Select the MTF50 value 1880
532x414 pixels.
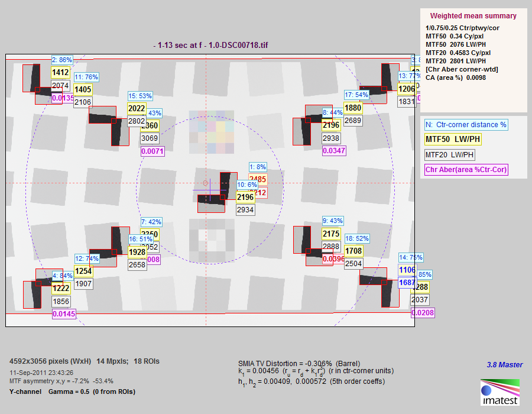pos(353,108)
